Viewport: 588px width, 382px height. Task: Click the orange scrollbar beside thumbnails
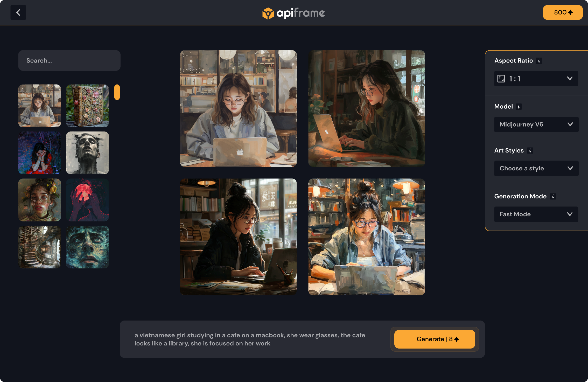tap(117, 92)
